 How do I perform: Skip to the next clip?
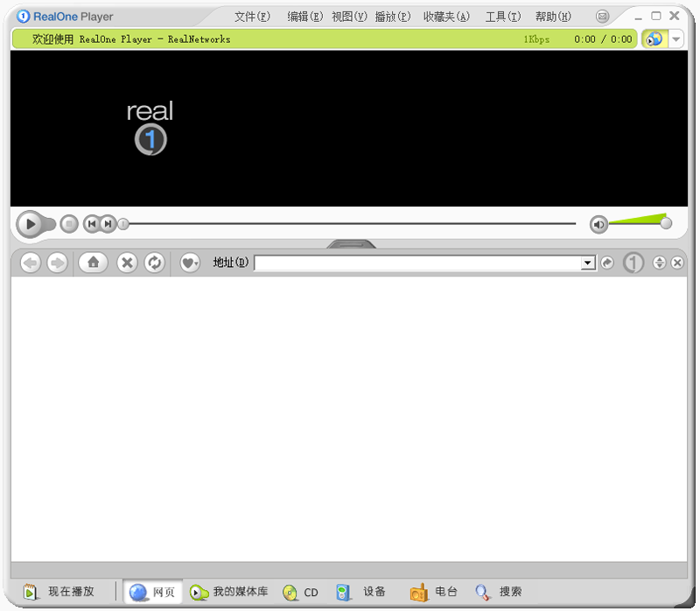coord(108,224)
